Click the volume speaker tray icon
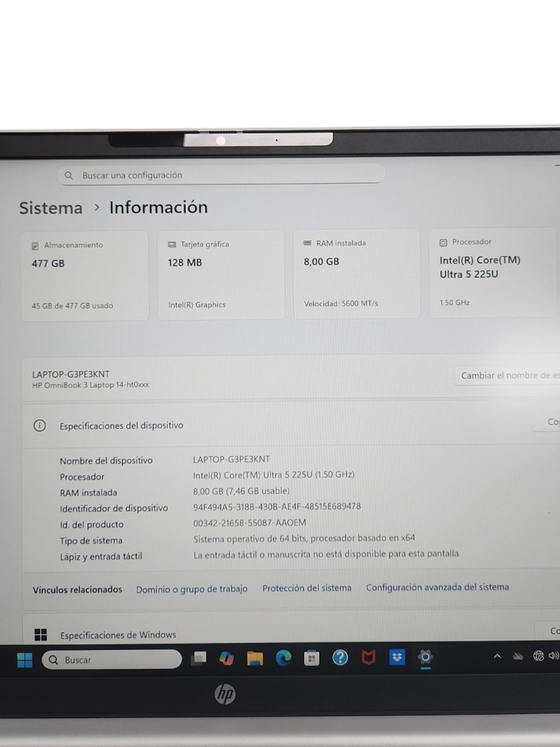The image size is (560, 747). [554, 656]
